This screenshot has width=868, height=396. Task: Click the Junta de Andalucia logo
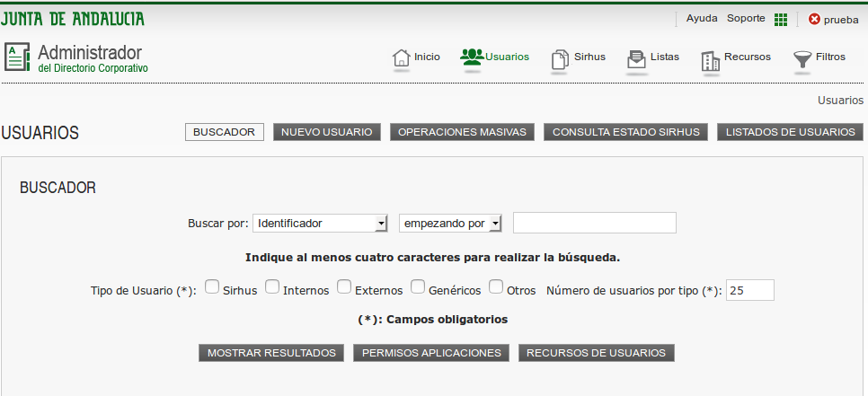click(73, 20)
